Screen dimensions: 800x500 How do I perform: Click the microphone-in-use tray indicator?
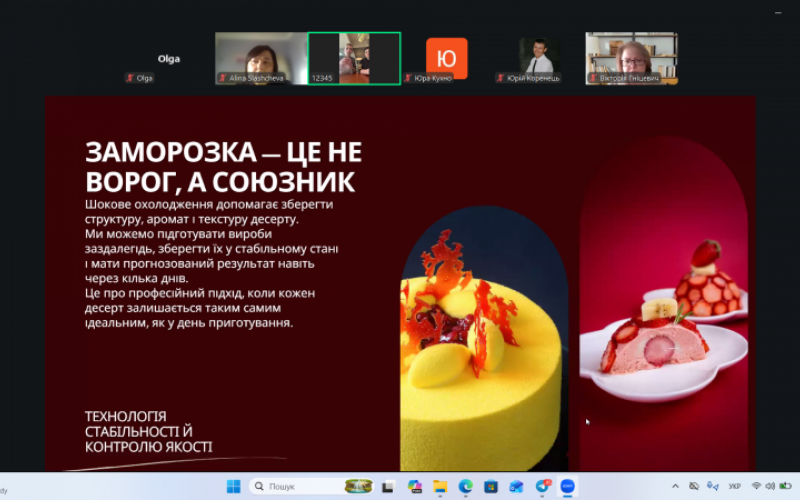pos(713,486)
